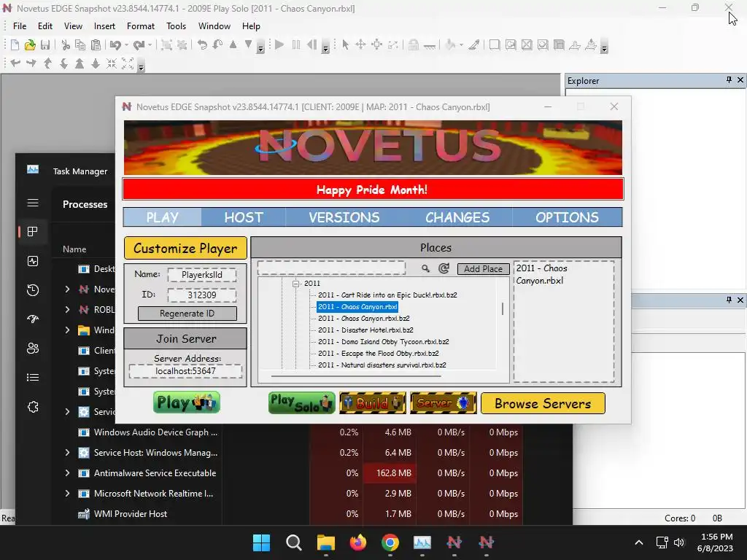Viewport: 747px width, 560px height.
Task: Click the Redo arrow icon
Action: click(139, 45)
